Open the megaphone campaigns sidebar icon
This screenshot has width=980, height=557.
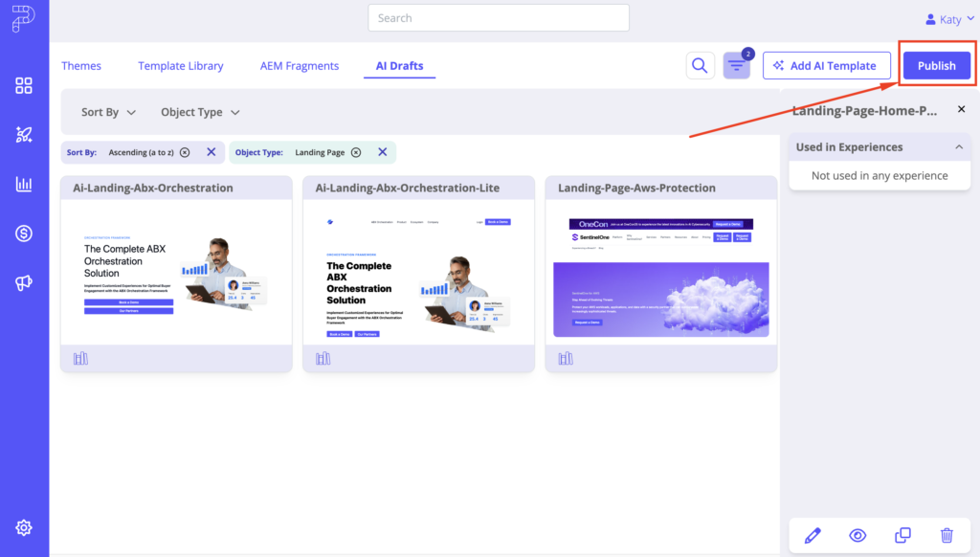pos(24,282)
